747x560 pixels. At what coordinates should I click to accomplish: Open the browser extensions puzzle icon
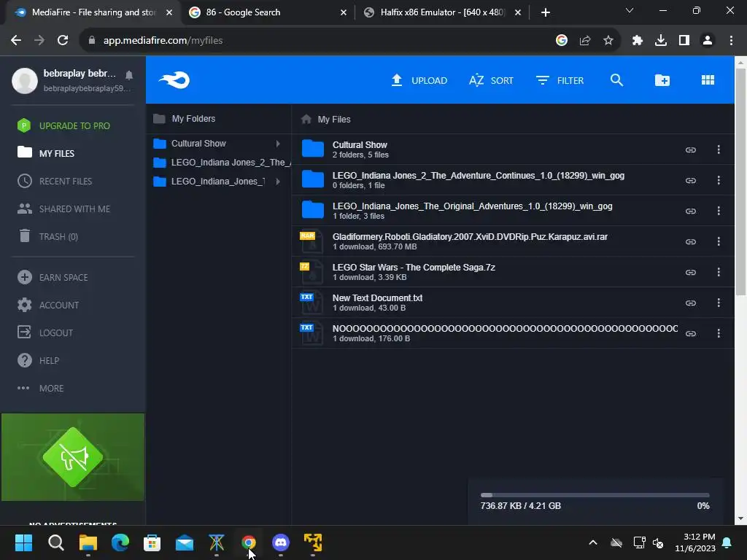(637, 41)
